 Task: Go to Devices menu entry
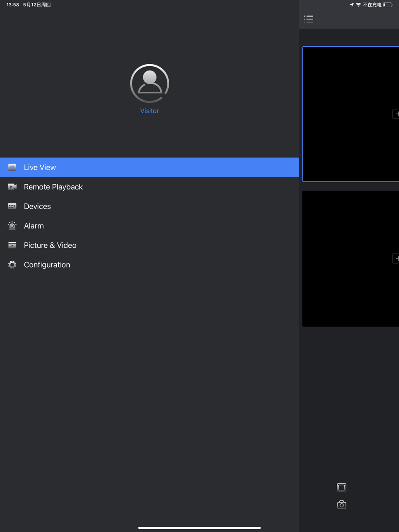coord(150,207)
